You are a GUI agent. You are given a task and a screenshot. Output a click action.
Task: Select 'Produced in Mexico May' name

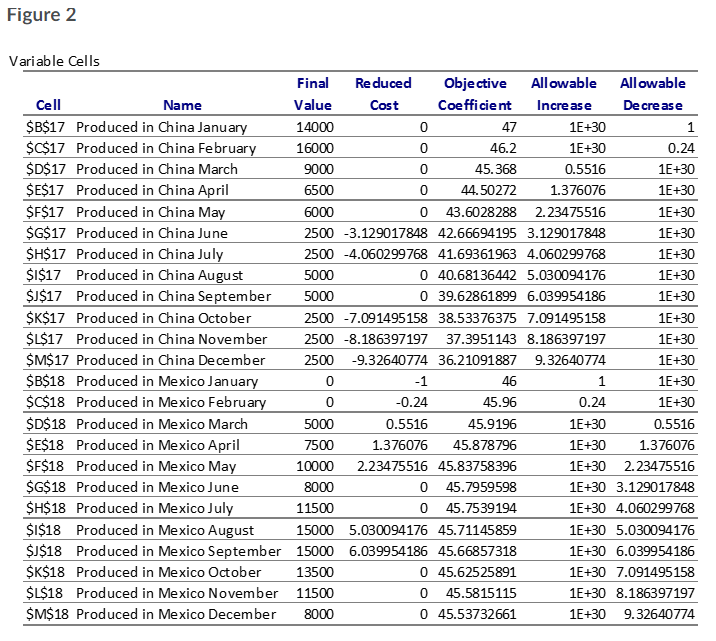tap(156, 466)
